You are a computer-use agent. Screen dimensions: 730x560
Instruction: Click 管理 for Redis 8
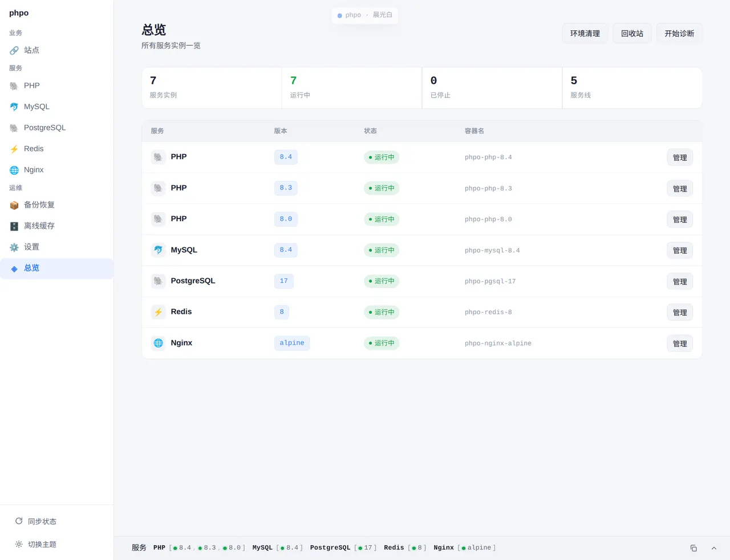[x=680, y=313]
